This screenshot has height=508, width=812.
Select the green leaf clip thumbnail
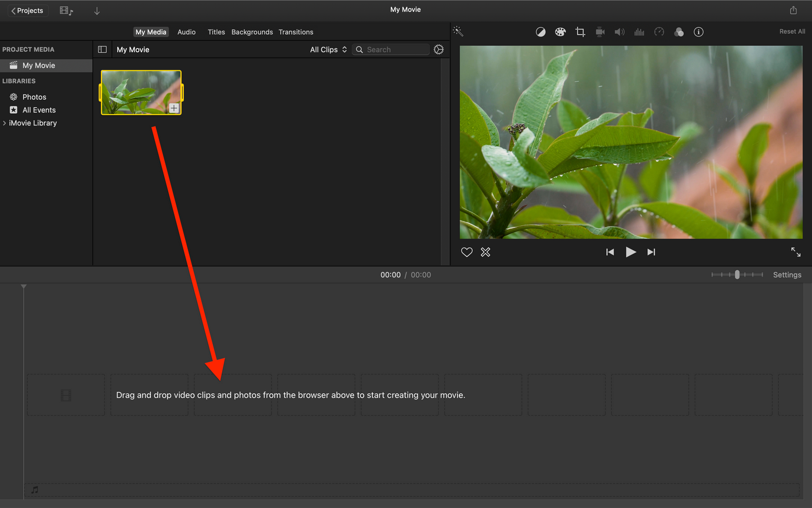141,92
